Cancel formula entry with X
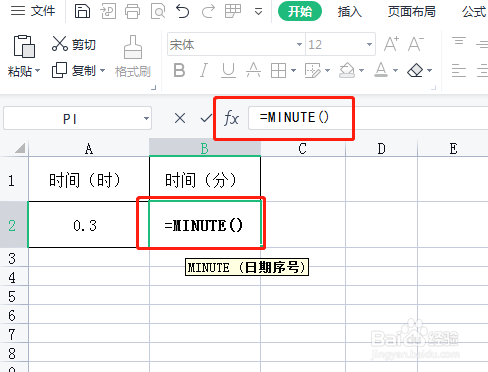Screen dimensions: 488x372 (180, 118)
